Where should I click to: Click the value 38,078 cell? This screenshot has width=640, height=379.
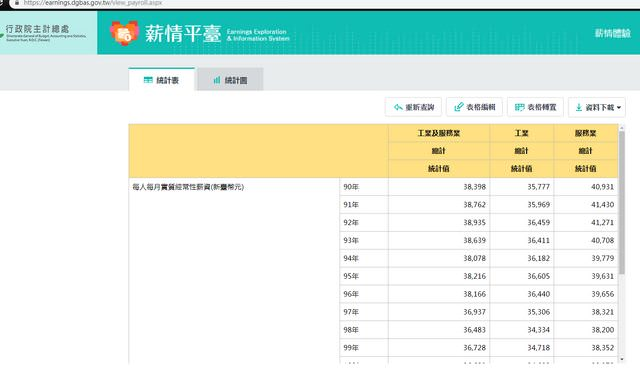[439, 258]
